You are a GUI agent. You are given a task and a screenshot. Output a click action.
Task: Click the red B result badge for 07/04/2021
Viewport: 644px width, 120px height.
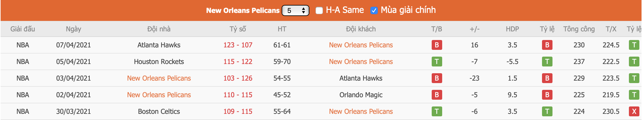tap(437, 45)
